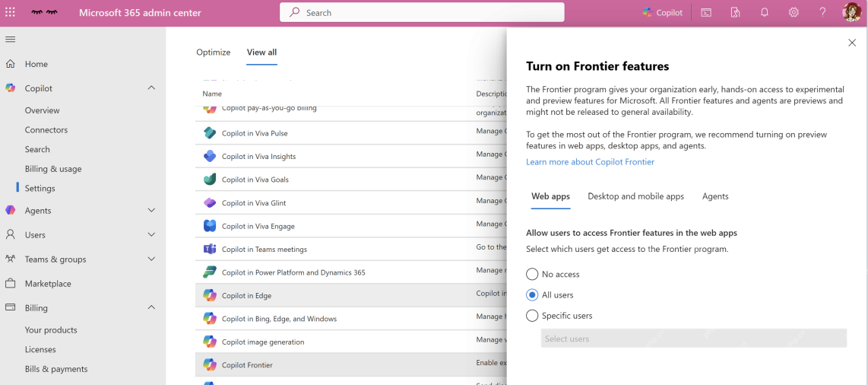Open the notifications bell
This screenshot has width=868, height=385.
(x=765, y=12)
